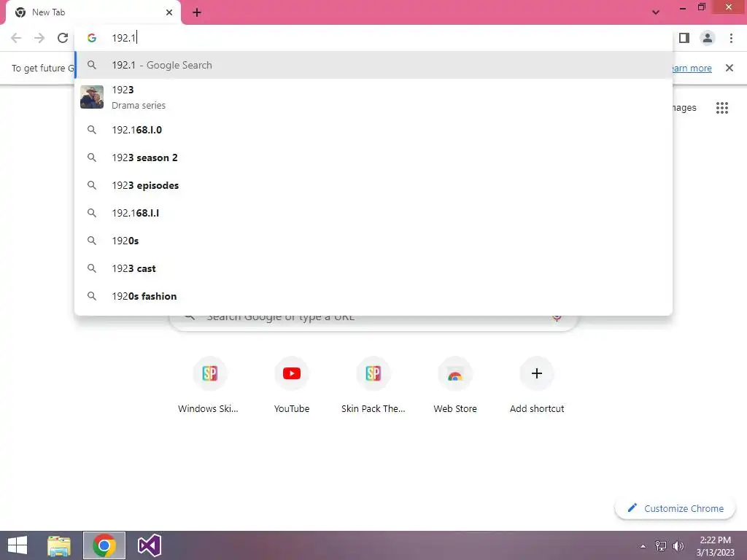747x560 pixels.
Task: Open the Windows Ski... shortcut
Action: point(209,386)
